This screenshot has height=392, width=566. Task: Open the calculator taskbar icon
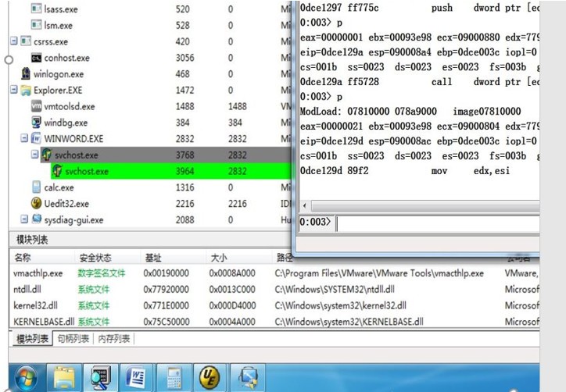tap(174, 377)
